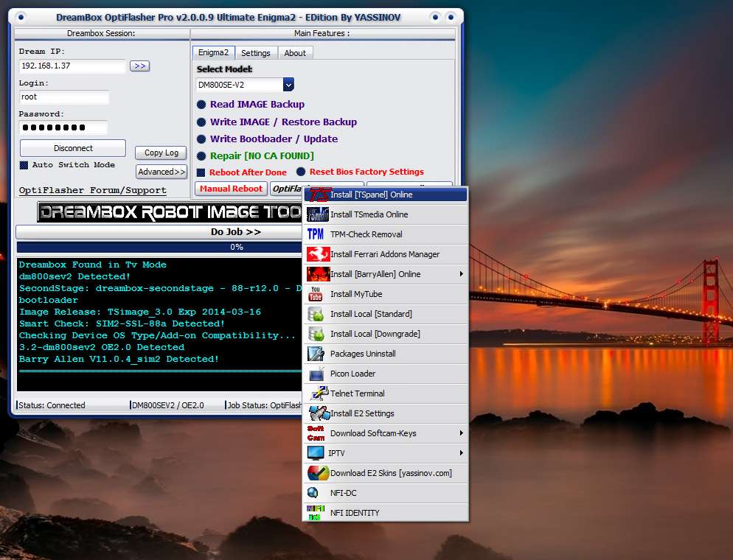
Task: Click the Copy Log button
Action: click(x=161, y=153)
